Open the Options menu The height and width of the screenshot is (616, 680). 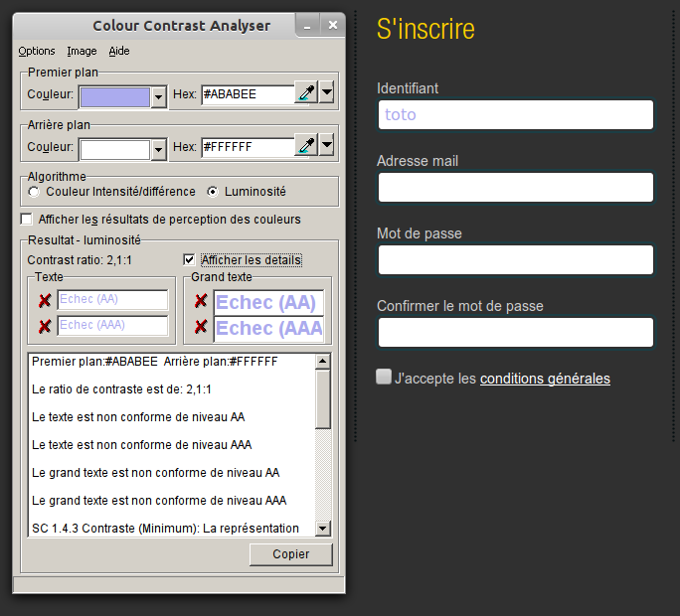click(x=37, y=51)
